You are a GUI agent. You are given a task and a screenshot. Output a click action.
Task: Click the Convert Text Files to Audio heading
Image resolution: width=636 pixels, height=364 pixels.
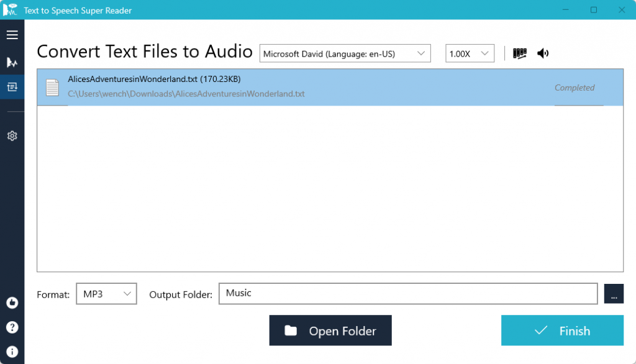coord(145,52)
